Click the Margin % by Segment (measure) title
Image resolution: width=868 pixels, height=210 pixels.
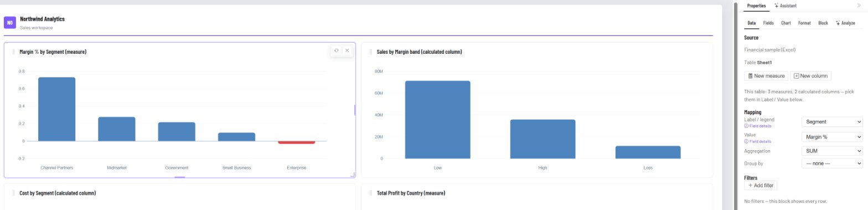(x=53, y=52)
